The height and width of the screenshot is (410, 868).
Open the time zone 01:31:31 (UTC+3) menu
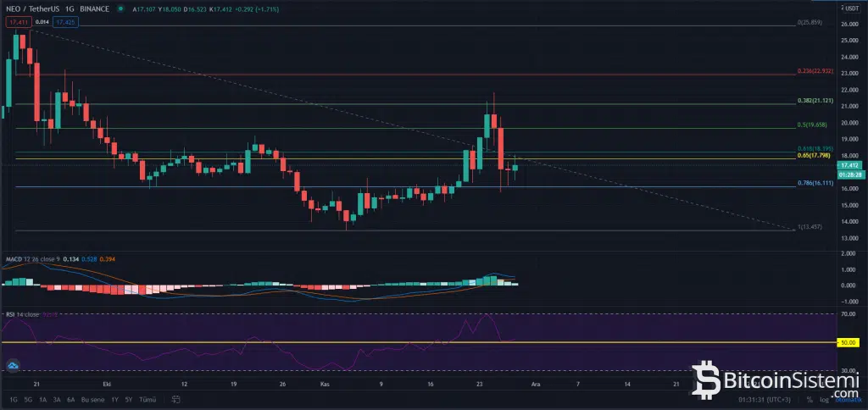click(x=765, y=400)
